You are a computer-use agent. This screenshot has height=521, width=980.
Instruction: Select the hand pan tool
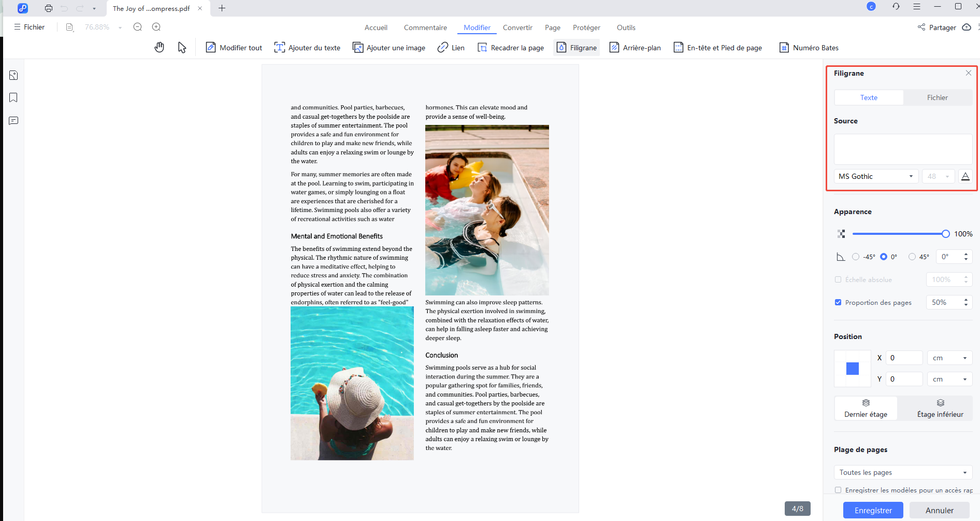pos(159,48)
